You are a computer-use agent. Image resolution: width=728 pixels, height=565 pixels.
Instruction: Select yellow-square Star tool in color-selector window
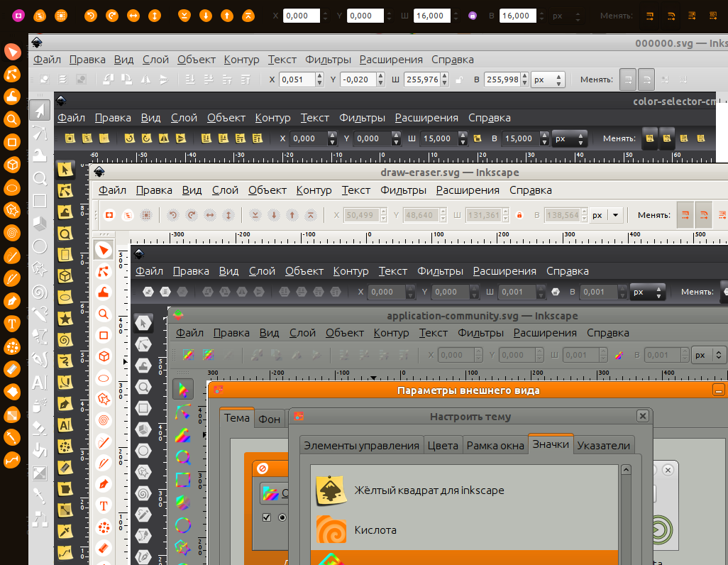tap(65, 319)
